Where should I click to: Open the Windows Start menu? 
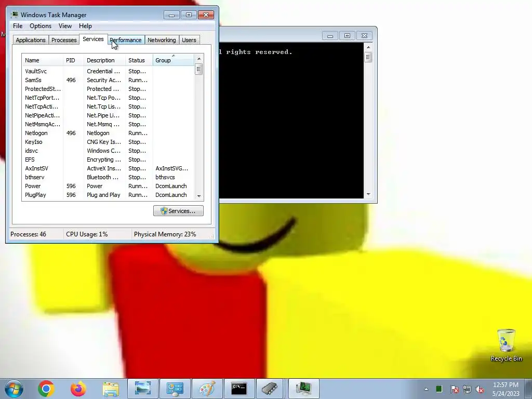[x=14, y=389]
